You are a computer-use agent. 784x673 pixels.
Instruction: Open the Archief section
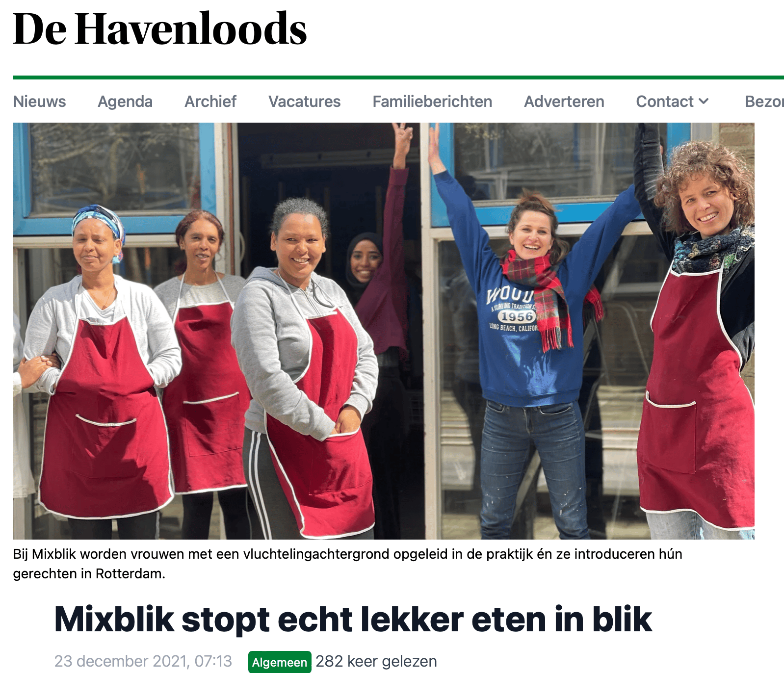tap(210, 102)
